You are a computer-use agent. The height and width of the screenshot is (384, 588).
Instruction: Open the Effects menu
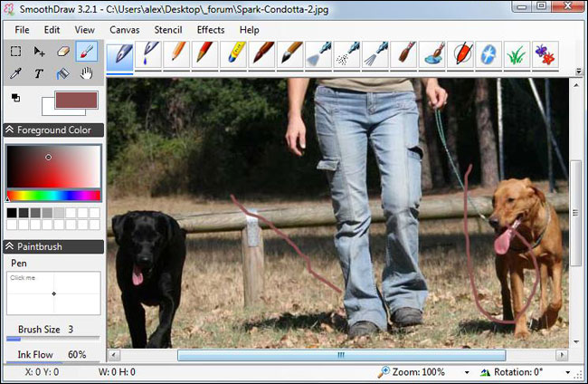[210, 30]
